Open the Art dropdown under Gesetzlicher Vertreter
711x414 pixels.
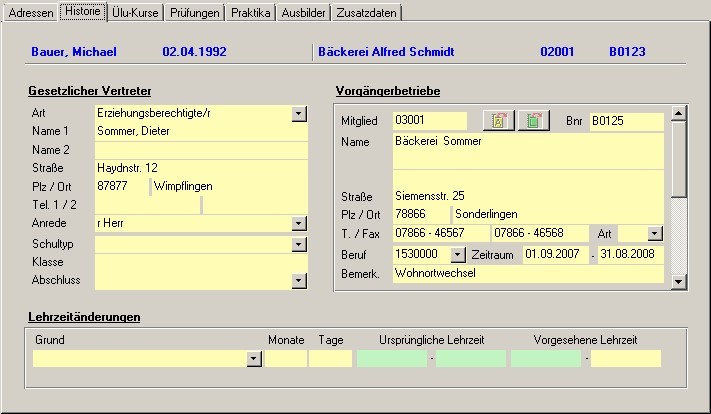point(298,114)
